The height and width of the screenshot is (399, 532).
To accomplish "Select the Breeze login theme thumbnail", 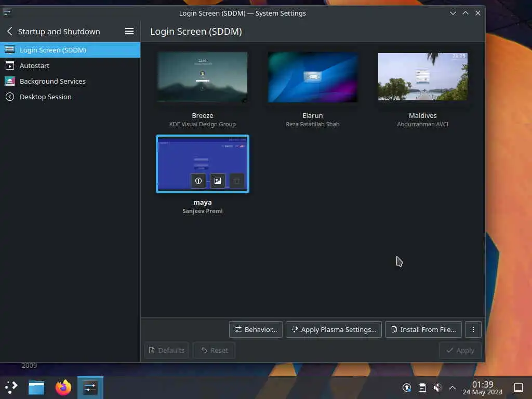I will [x=202, y=77].
